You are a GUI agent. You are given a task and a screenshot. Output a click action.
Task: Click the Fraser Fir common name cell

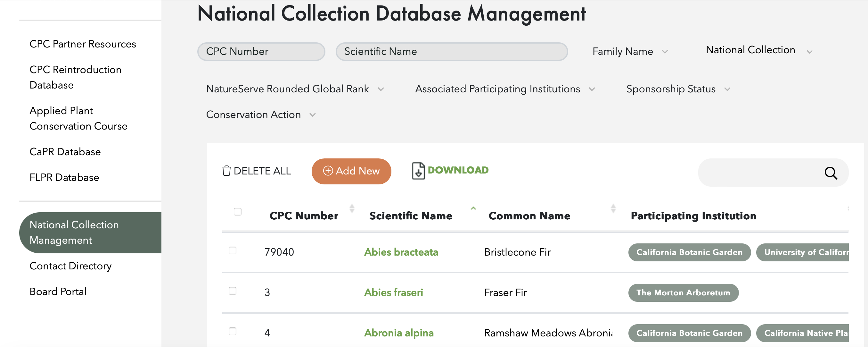coord(505,293)
